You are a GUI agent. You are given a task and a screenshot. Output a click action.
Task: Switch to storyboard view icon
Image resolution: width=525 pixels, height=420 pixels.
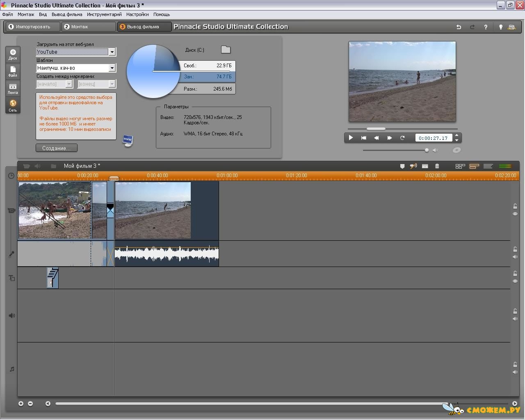pyautogui.click(x=460, y=166)
